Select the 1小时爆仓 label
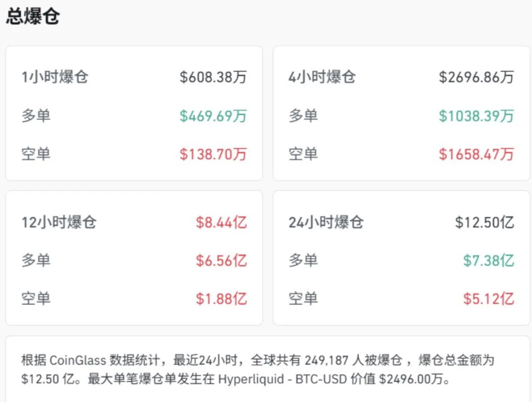The height and width of the screenshot is (402, 532). [x=55, y=77]
